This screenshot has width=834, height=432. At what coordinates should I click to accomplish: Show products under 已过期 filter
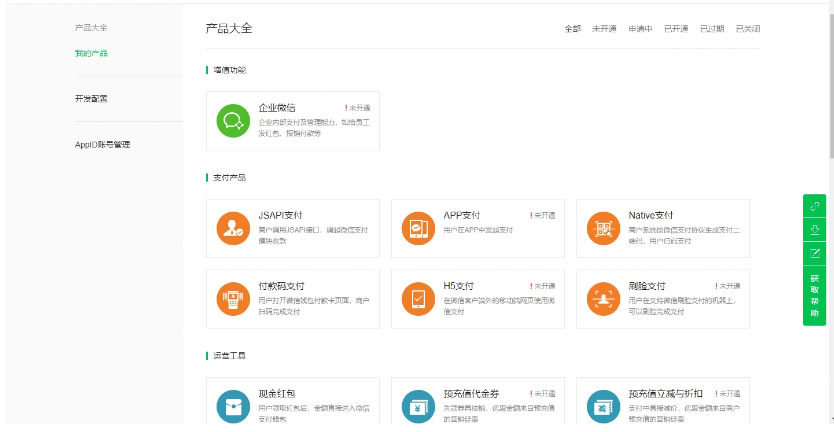pos(712,29)
